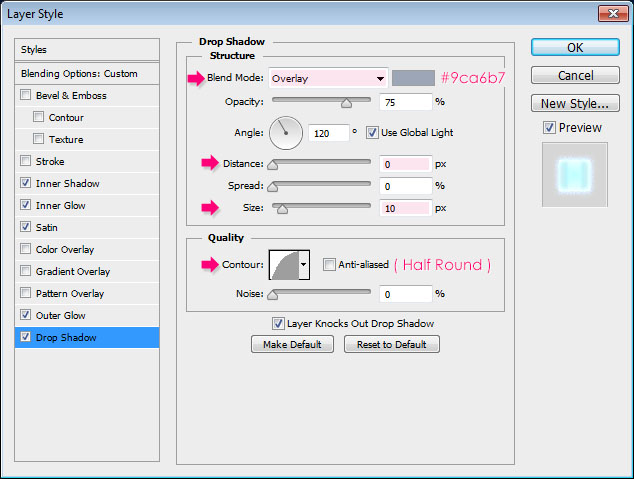Screen dimensions: 634x479
Task: Disable the Preview checkbox
Action: coord(549,127)
